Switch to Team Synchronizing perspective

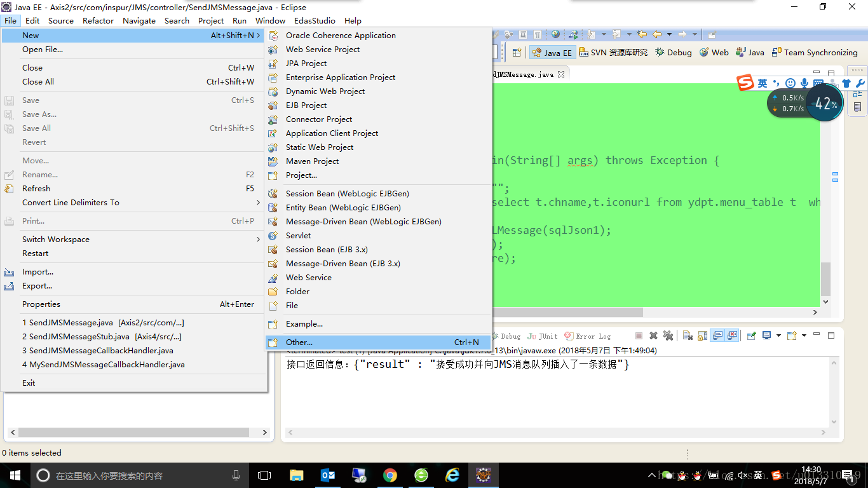[x=814, y=53]
